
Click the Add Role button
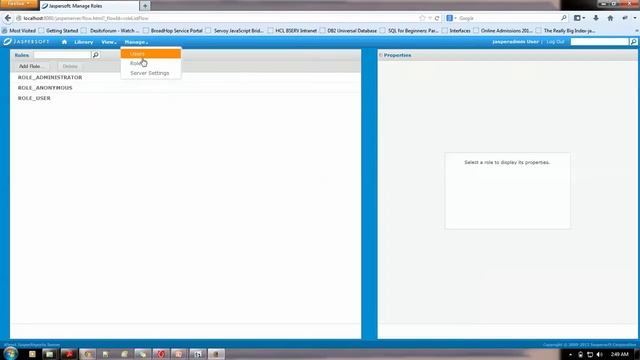click(31, 66)
